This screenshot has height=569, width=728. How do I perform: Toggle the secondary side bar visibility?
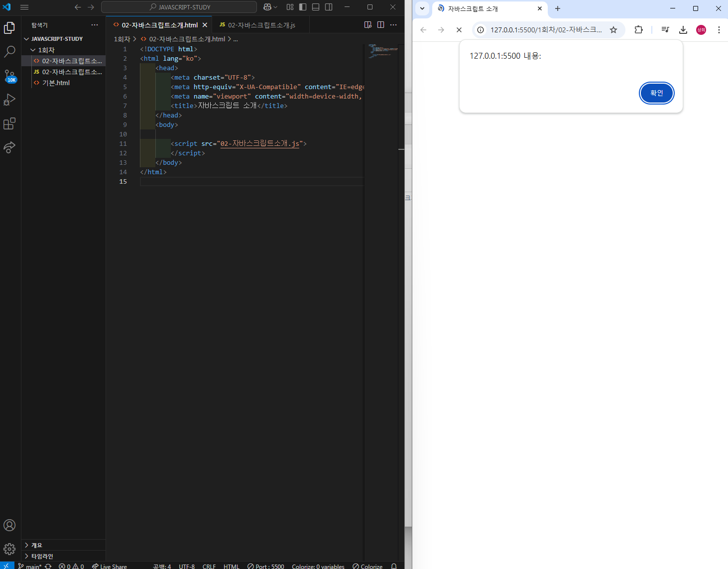329,7
